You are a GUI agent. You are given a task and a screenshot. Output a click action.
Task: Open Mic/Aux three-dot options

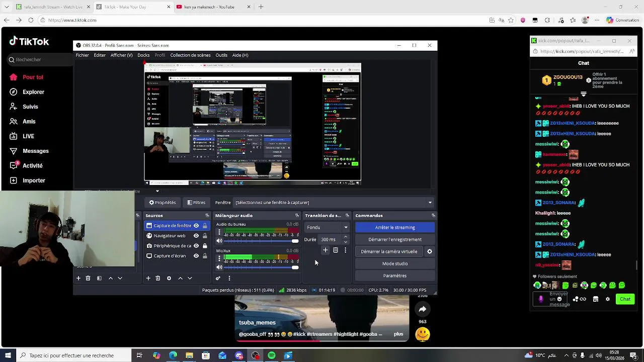(x=219, y=258)
